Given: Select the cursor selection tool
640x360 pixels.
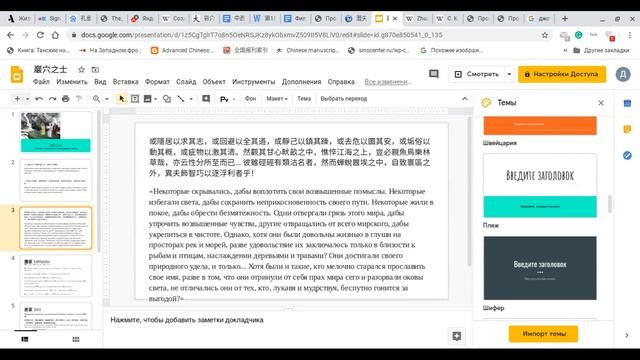Looking at the screenshot, I should (121, 99).
